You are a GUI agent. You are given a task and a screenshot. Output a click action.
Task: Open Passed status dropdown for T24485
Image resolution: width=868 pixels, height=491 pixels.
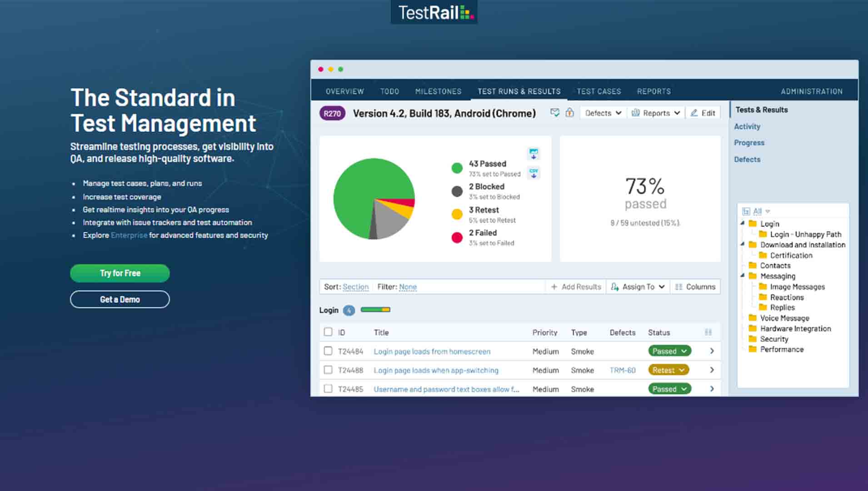pos(669,389)
